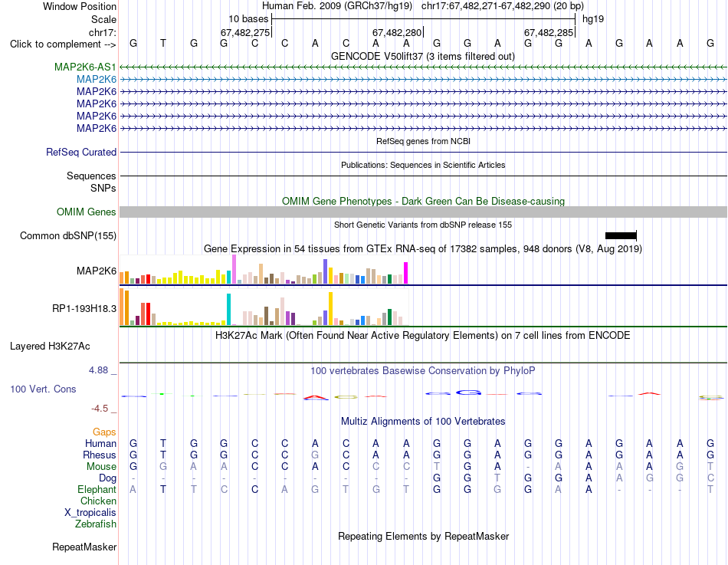This screenshot has height=565, width=728.
Task: Click the 4.88 PhyloP upper scale value
Action: pos(98,370)
